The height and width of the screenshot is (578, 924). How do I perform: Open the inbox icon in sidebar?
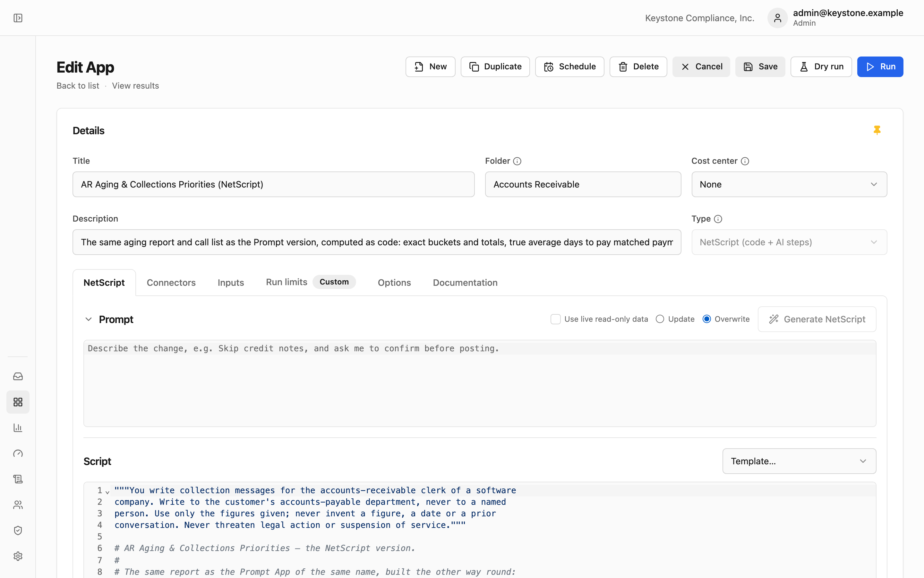[18, 377]
